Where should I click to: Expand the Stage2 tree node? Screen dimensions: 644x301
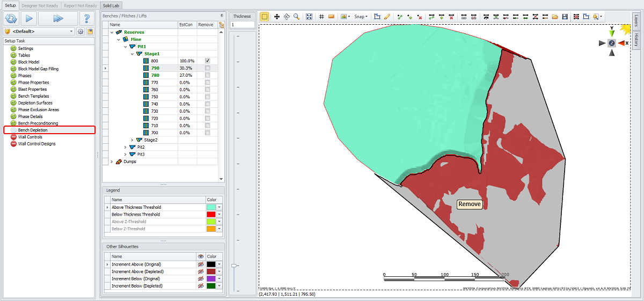(x=132, y=140)
